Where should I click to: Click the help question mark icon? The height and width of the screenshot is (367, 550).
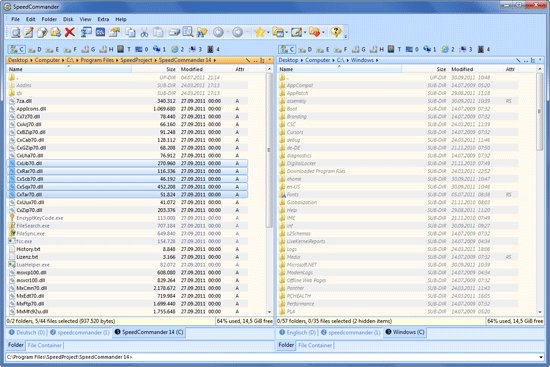[x=336, y=32]
